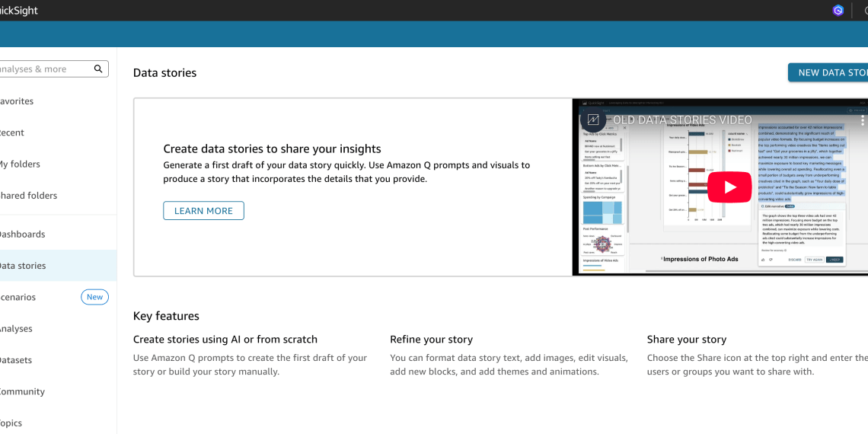Click the QuickSight logo text
Screen dimensions: 868x434
click(19, 11)
